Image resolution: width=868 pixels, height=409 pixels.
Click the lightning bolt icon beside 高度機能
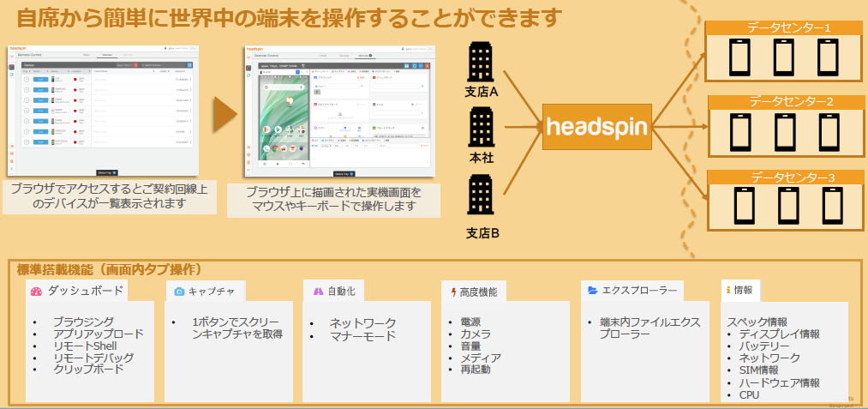click(453, 292)
